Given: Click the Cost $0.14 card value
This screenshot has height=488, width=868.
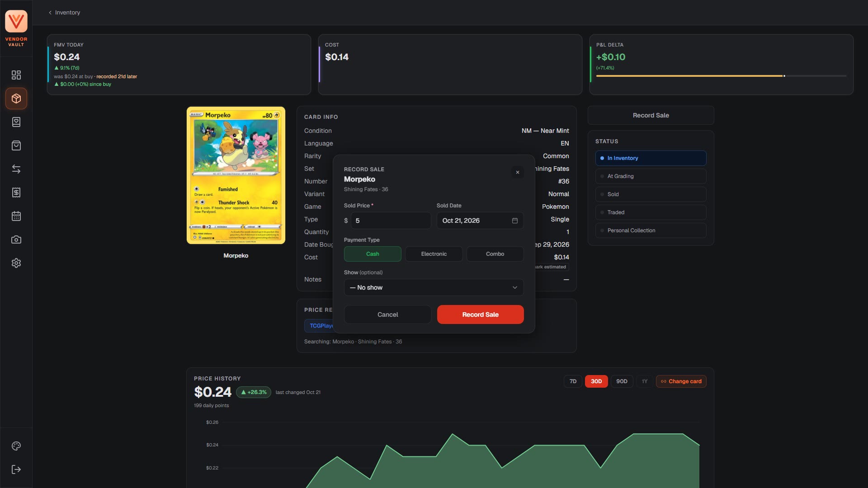Looking at the screenshot, I should pyautogui.click(x=337, y=57).
